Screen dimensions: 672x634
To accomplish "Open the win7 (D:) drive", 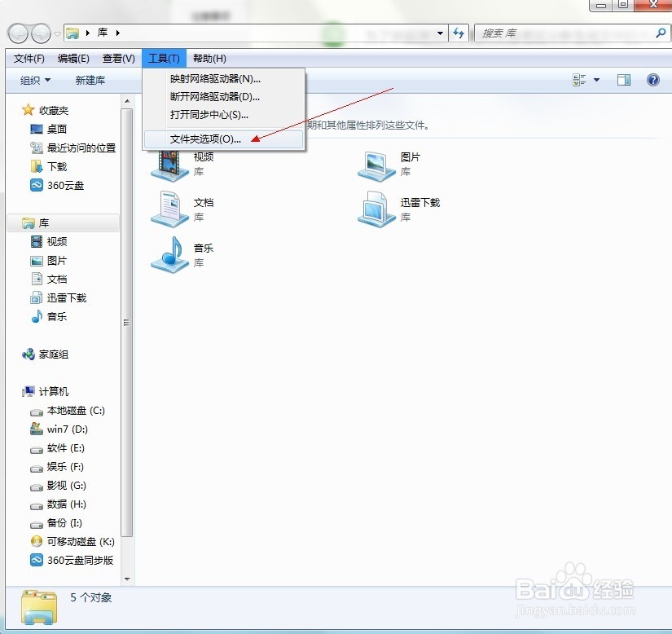I will 59,429.
